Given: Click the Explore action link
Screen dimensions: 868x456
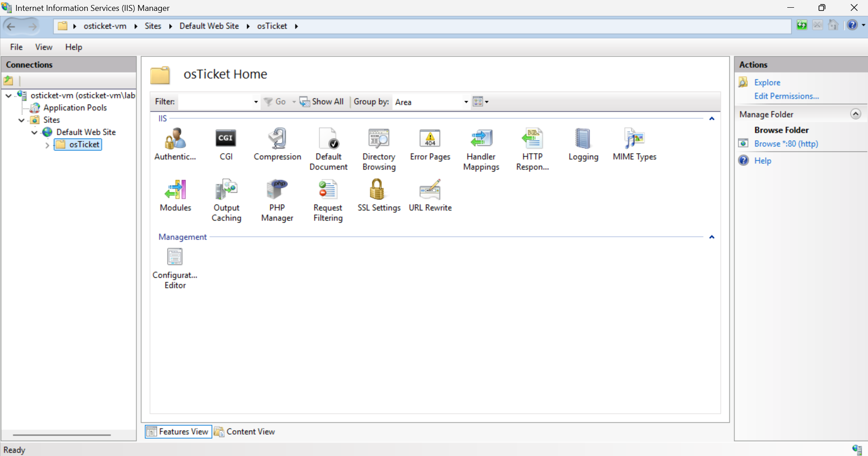Looking at the screenshot, I should coord(767,83).
